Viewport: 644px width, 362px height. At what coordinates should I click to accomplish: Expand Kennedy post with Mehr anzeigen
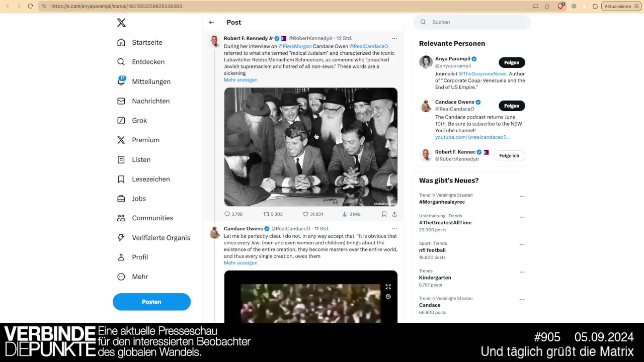[x=240, y=80]
